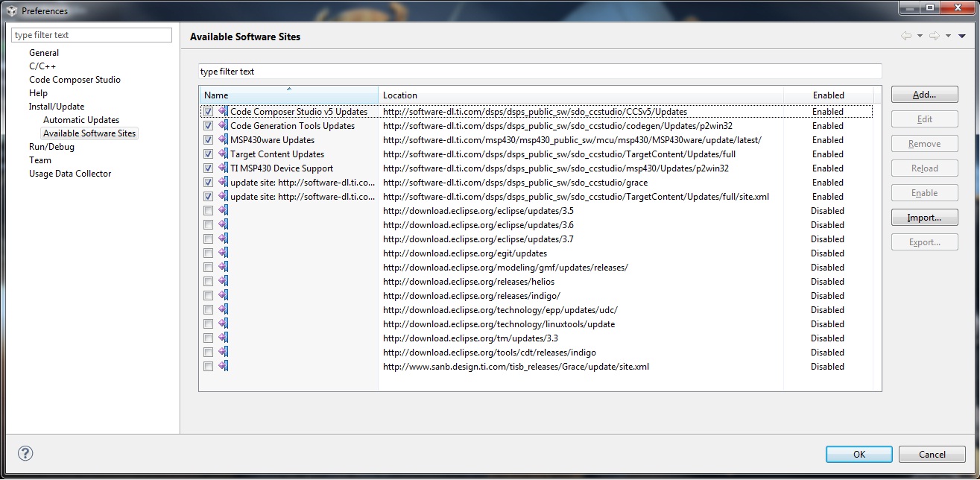The width and height of the screenshot is (980, 480).
Task: Open the view menu dropdown triangle
Action: pyautogui.click(x=962, y=36)
